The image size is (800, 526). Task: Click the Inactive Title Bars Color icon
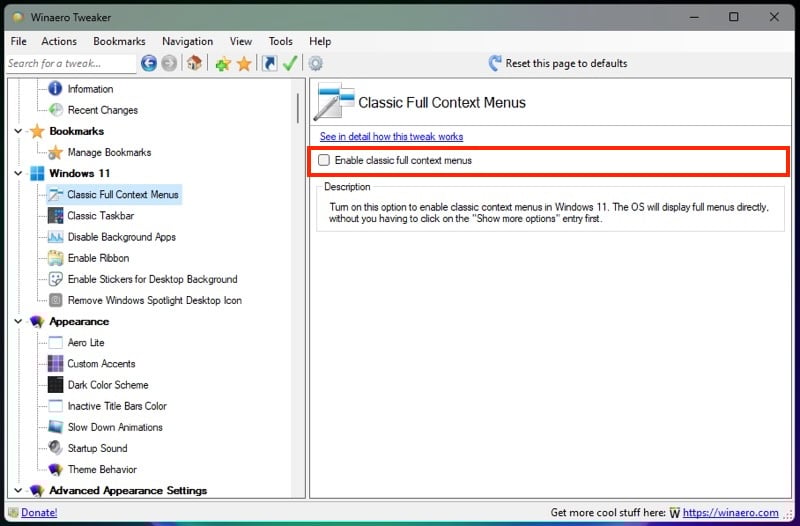coord(55,406)
